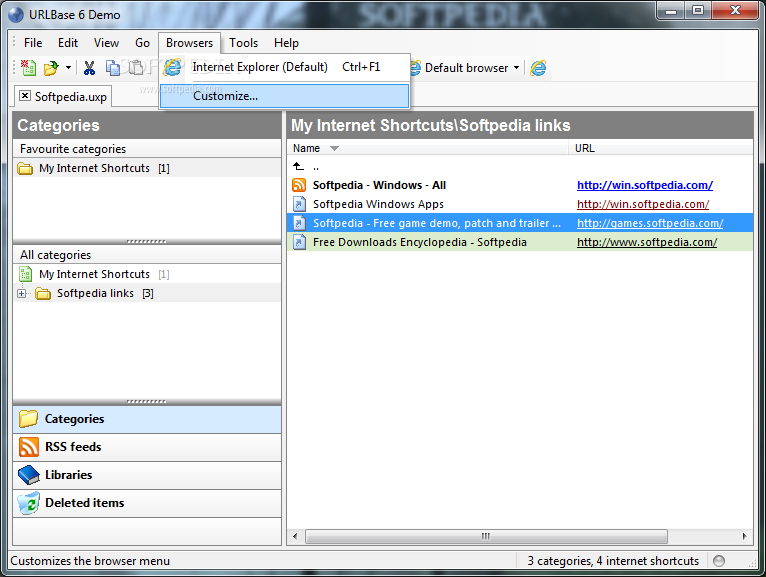Click RSS icon of Softpedia - Windows - All
The height and width of the screenshot is (577, 766).
[x=299, y=185]
